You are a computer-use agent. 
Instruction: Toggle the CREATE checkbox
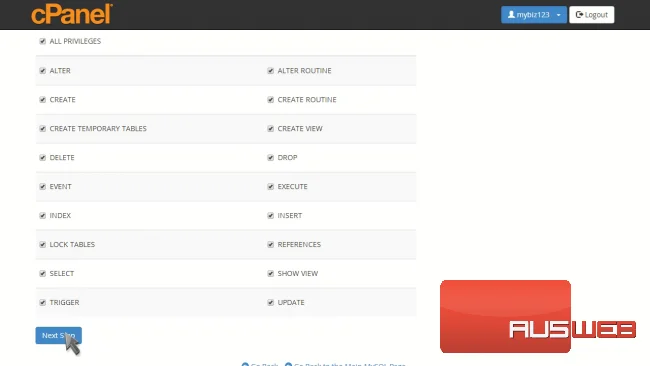tap(43, 99)
